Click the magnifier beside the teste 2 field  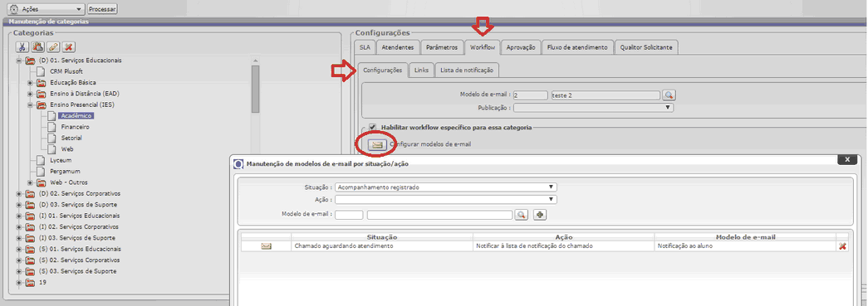point(669,95)
